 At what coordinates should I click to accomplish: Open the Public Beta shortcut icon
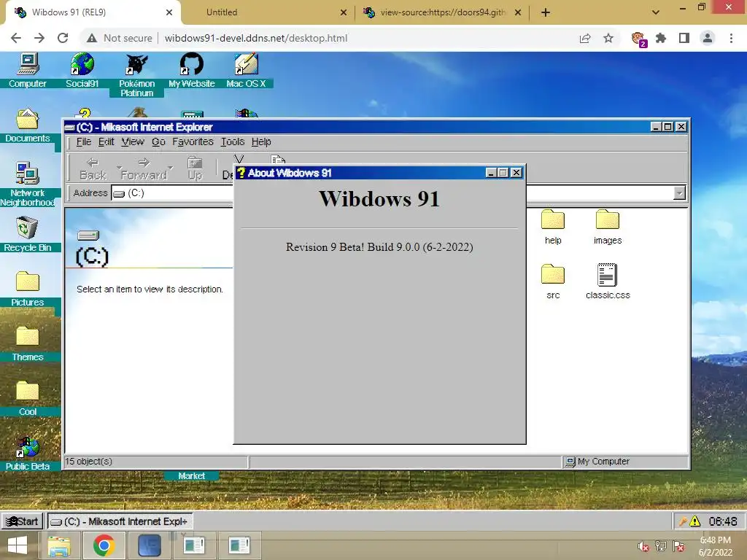(x=28, y=448)
